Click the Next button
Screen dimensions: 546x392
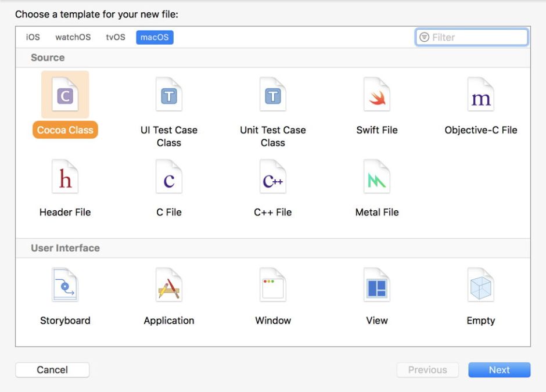click(499, 370)
